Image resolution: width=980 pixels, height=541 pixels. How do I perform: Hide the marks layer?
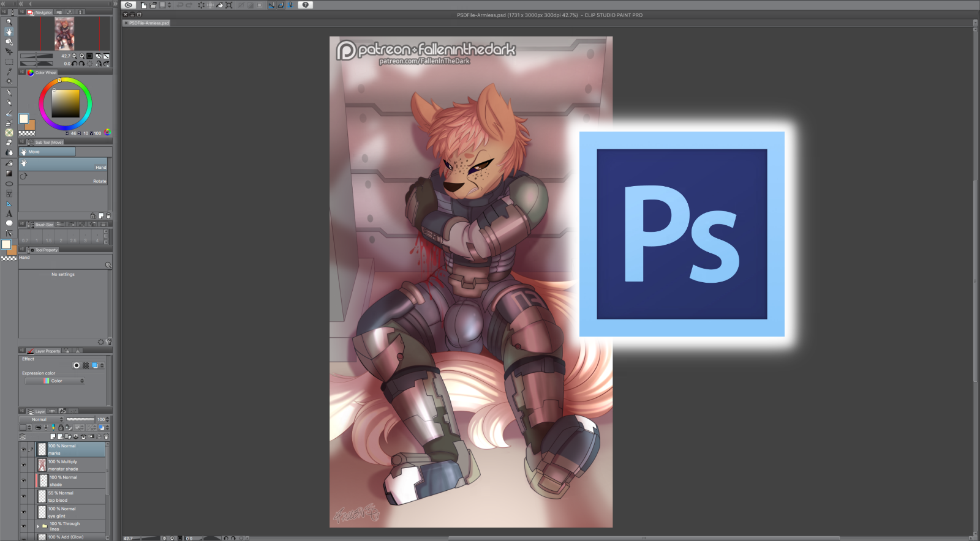23,449
